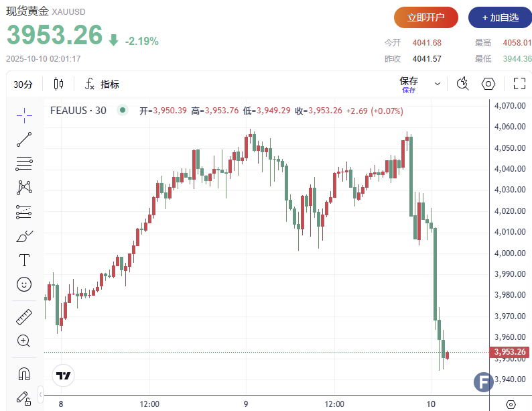Open the 30分 time interval dropdown
Screen dimensions: 532x411
tap(23, 84)
